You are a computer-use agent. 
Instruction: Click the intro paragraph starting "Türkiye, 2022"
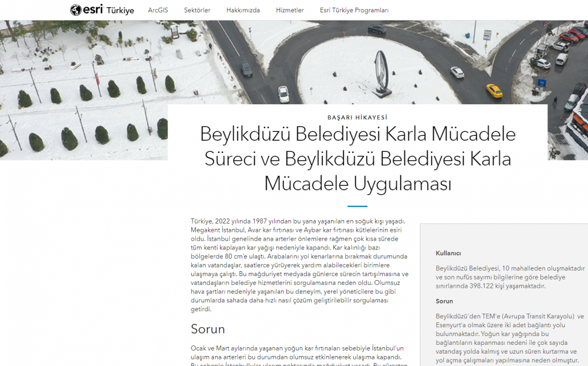pos(299,265)
